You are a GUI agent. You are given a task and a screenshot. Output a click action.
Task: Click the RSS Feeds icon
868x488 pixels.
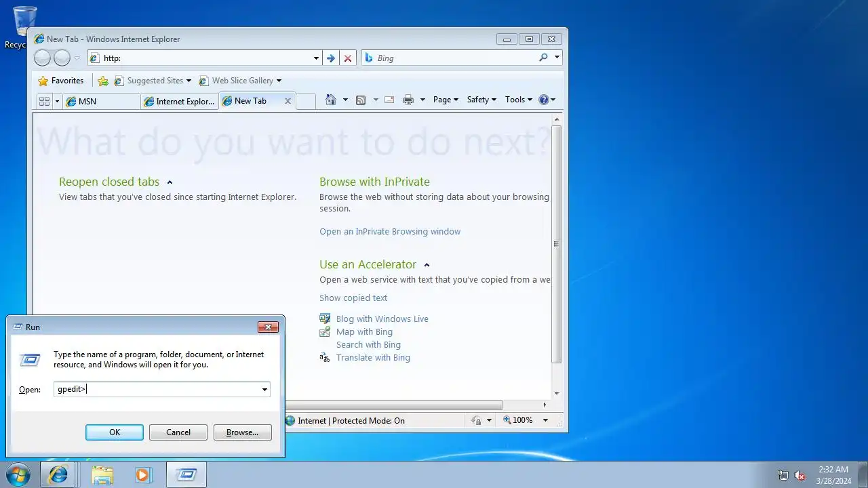(361, 100)
